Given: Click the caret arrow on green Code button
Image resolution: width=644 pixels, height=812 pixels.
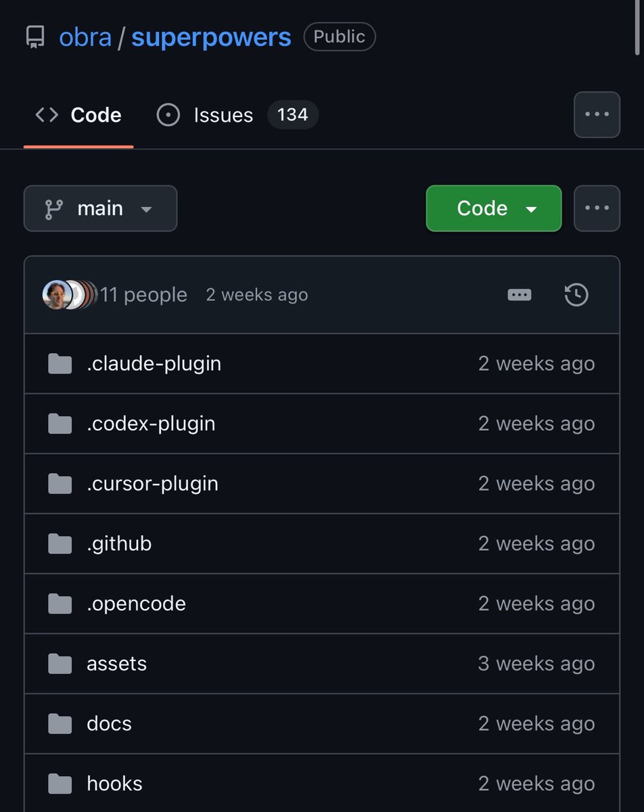Looking at the screenshot, I should tap(531, 209).
